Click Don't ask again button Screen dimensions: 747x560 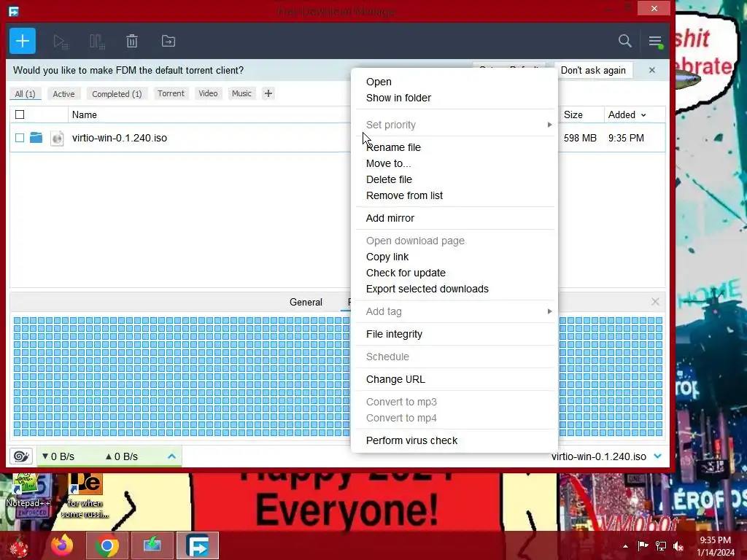593,71
